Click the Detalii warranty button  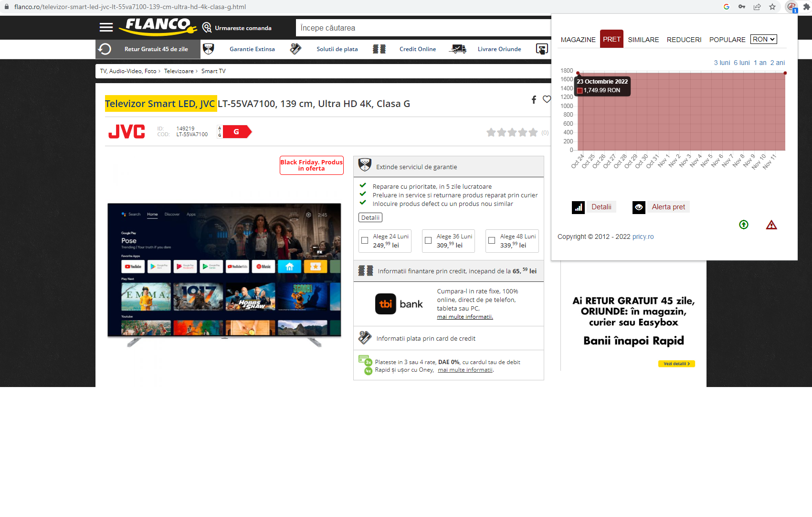(x=370, y=217)
